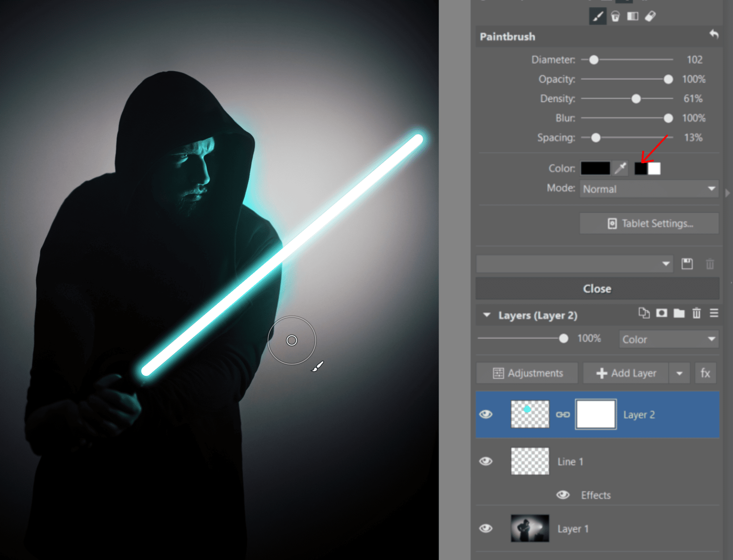The image size is (733, 560).
Task: Open the black Color swatch picker
Action: [x=595, y=168]
